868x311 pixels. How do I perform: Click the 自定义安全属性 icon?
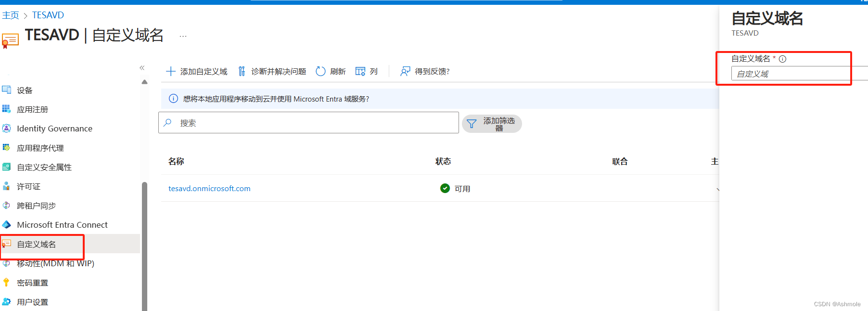6,167
